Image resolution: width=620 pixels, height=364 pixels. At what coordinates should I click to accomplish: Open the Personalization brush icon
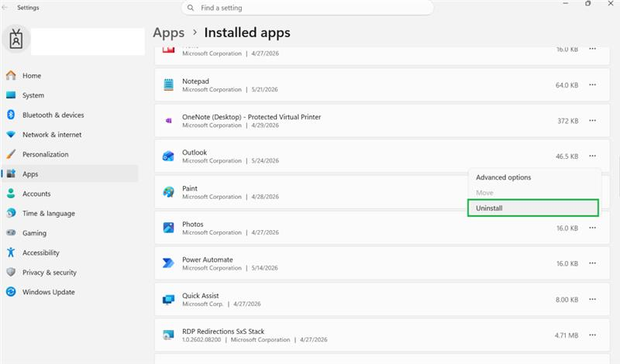click(11, 154)
